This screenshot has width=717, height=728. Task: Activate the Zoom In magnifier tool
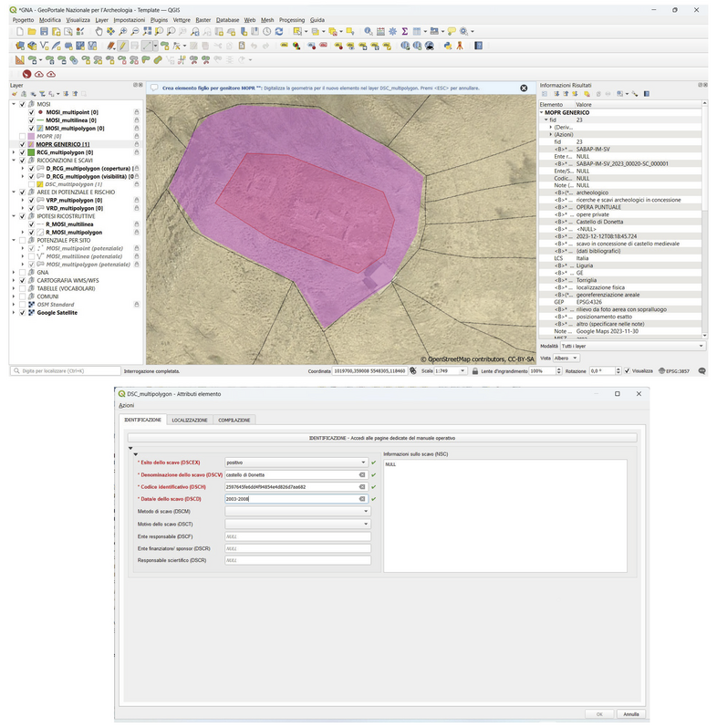(123, 32)
